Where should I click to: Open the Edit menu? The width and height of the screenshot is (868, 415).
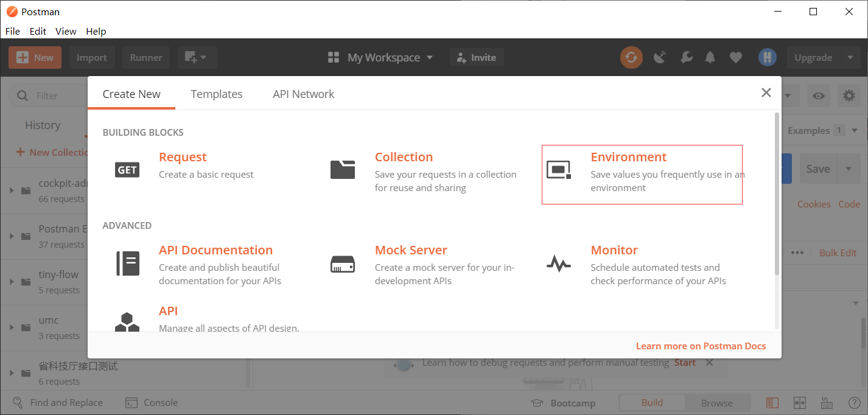(38, 31)
